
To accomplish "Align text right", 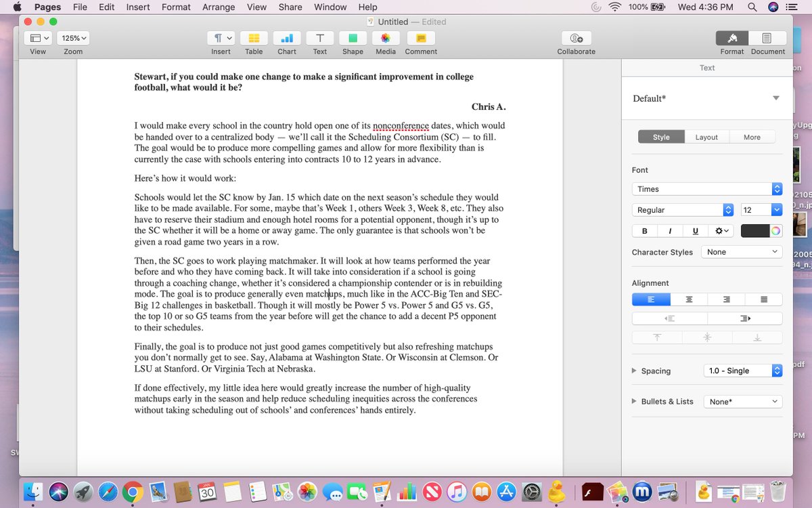I will click(x=726, y=299).
